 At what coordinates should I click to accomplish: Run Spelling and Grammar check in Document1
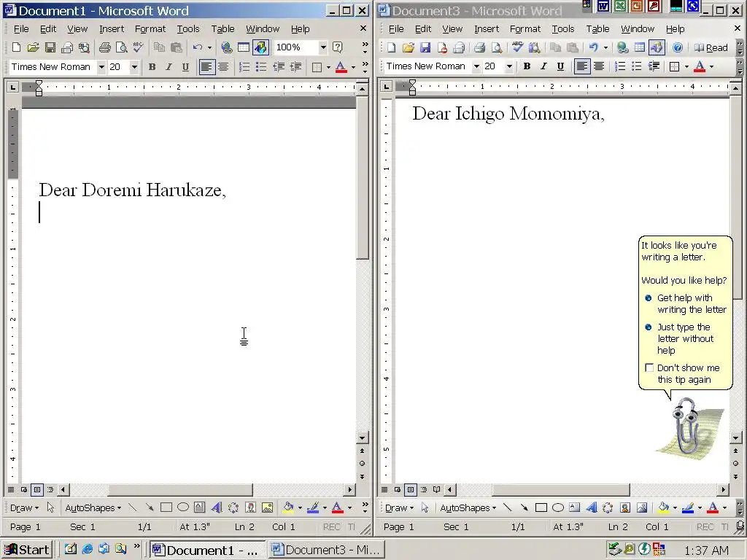coord(138,47)
